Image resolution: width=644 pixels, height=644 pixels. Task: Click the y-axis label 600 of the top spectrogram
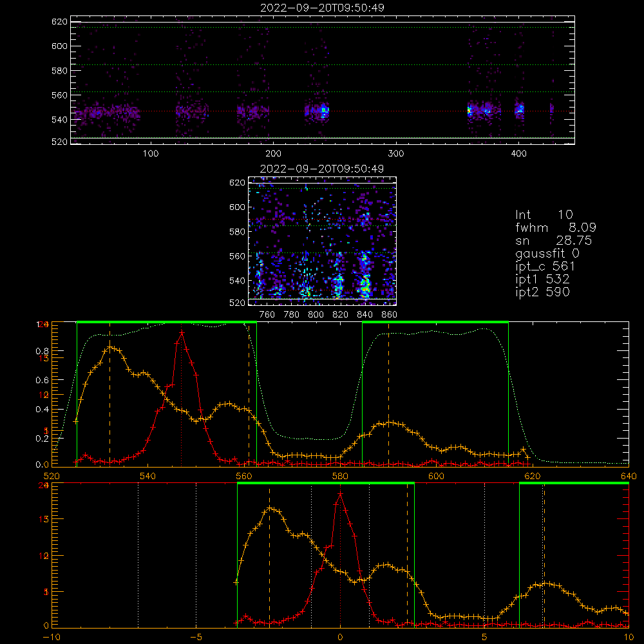tap(59, 46)
